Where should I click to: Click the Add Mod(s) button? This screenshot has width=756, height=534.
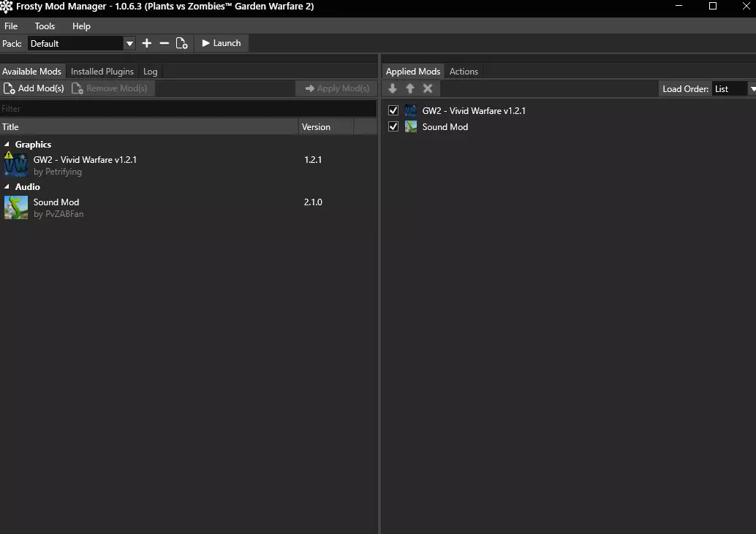pos(34,88)
